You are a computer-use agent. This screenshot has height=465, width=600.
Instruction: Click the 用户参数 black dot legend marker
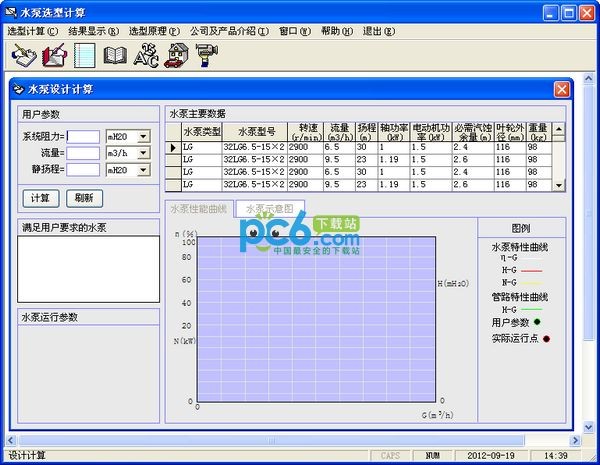[537, 322]
